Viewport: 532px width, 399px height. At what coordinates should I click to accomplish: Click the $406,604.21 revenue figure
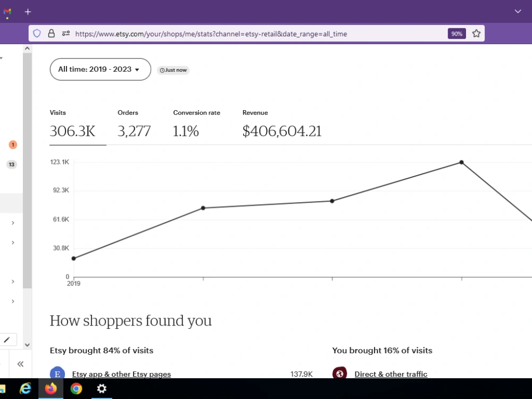[x=282, y=131]
